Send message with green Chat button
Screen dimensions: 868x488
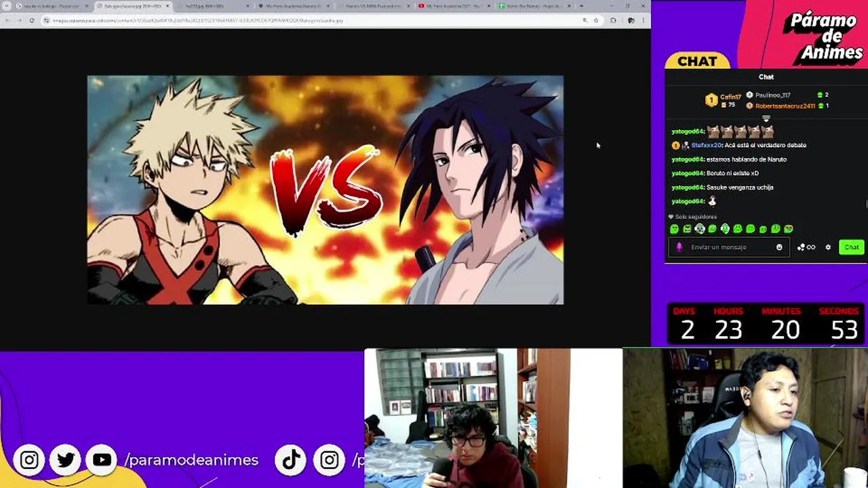click(x=852, y=247)
